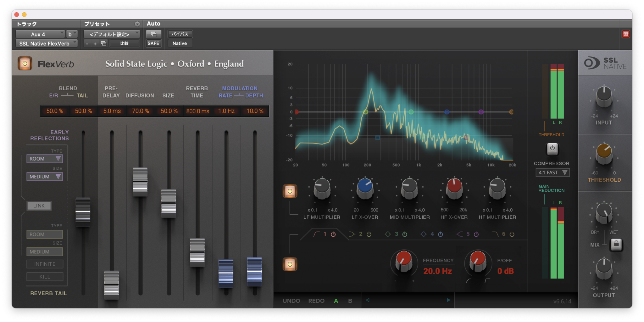
Task: Enable the low-cut filter section power button
Action: (290, 264)
